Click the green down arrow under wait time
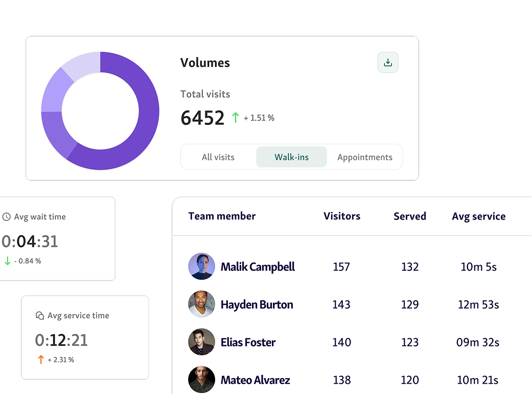This screenshot has height=394, width=532. coord(7,261)
